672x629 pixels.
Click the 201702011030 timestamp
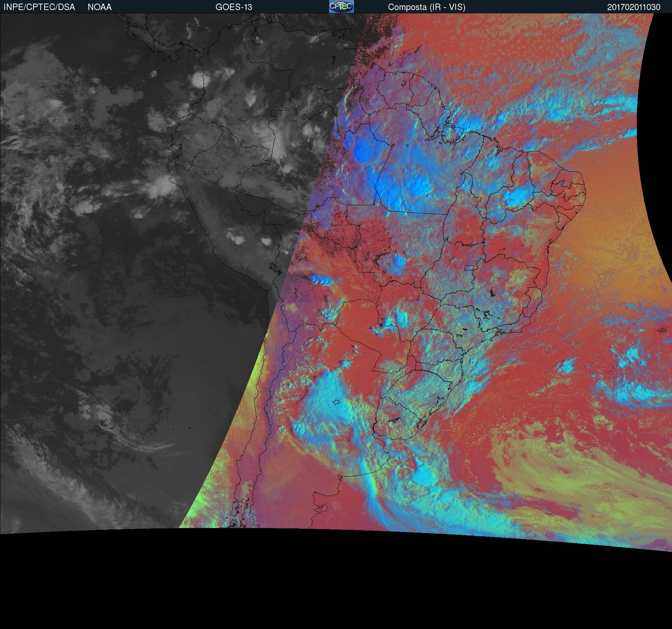634,7
